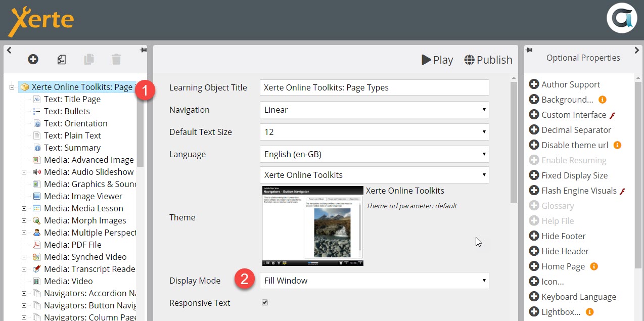Screen dimensions: 644x321
Task: Click the Play button
Action: click(x=438, y=60)
